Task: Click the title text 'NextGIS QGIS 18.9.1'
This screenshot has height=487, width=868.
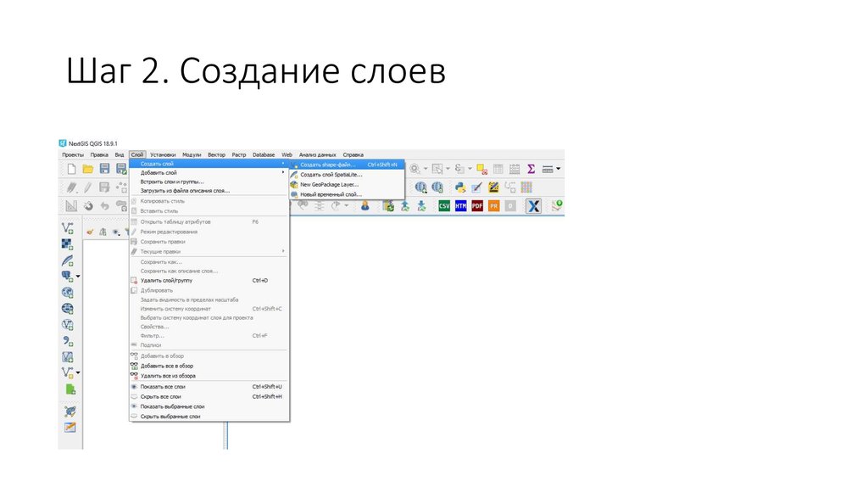Action: [93, 144]
